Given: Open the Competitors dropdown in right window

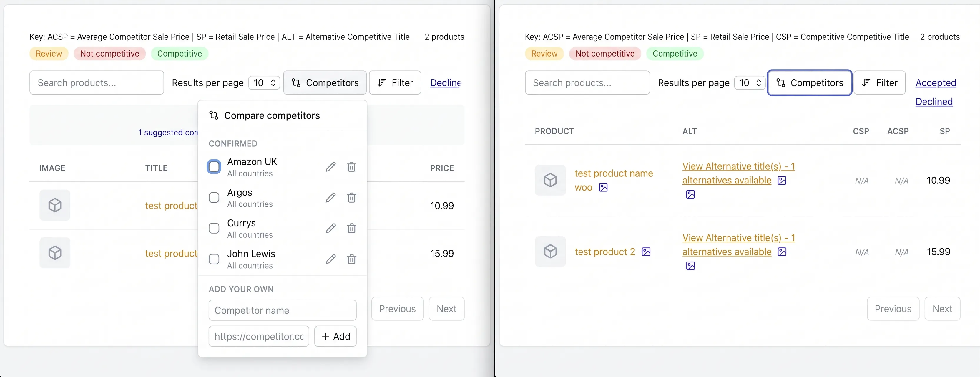Looking at the screenshot, I should pos(810,83).
